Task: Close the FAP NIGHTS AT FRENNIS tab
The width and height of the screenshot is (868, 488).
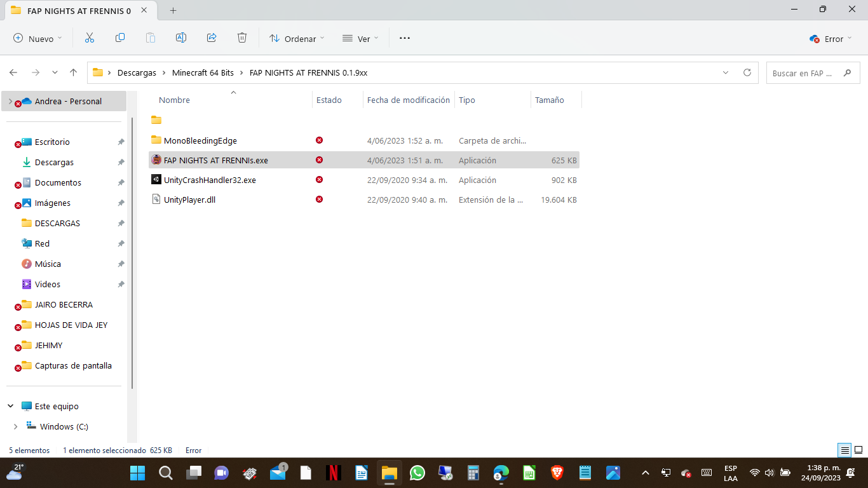Action: [x=145, y=10]
